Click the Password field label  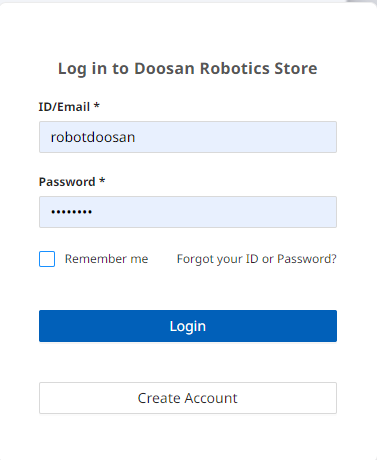pyautogui.click(x=67, y=182)
